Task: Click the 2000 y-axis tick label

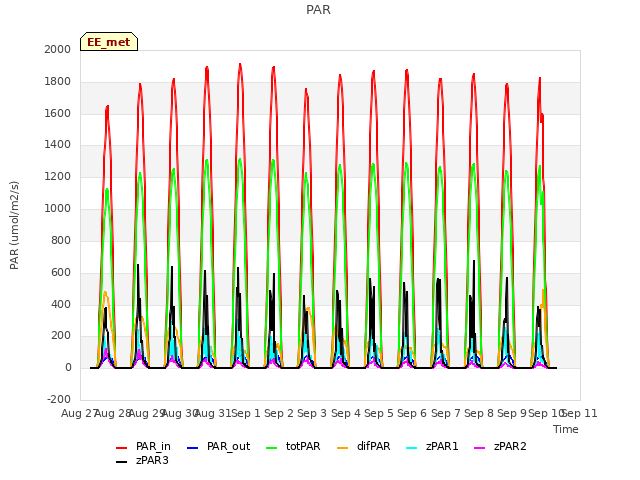Action: click(x=58, y=49)
